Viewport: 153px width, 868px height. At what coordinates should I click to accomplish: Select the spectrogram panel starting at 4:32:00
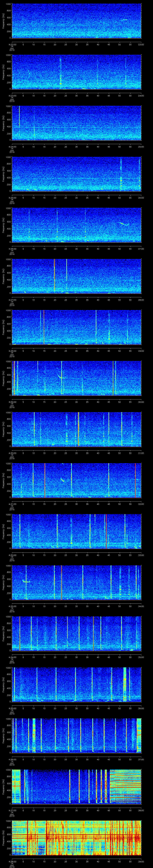point(77,531)
